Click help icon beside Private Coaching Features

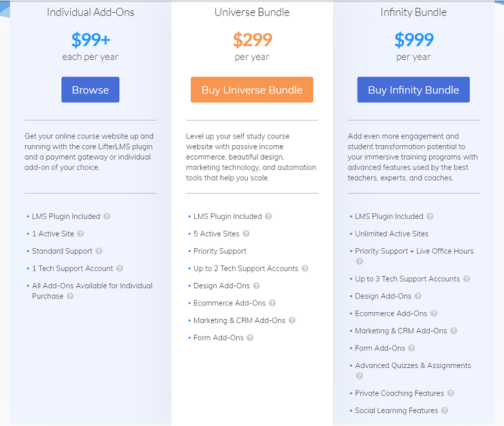451,393
